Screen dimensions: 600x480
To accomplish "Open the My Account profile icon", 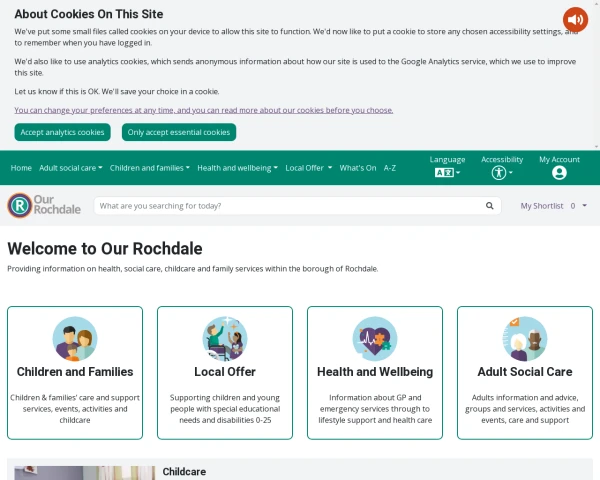I will (559, 173).
